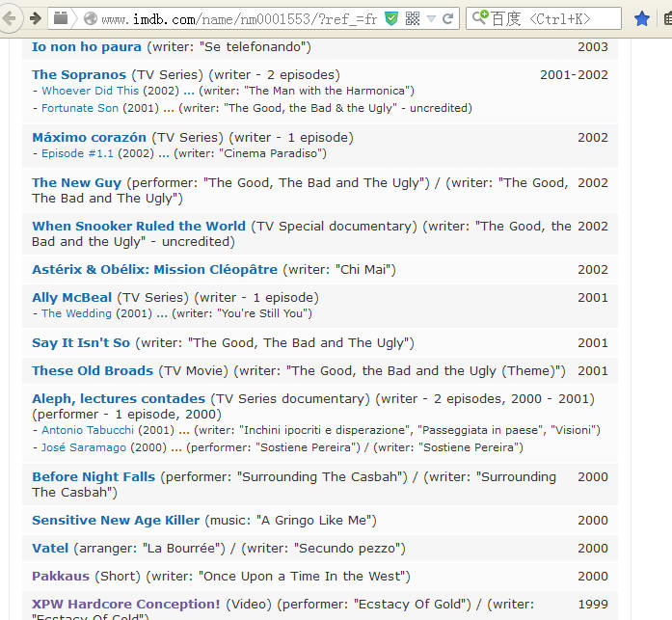Image resolution: width=672 pixels, height=620 pixels.
Task: Click the year 2001-2002 beside The Sopranos
Action: tap(574, 74)
